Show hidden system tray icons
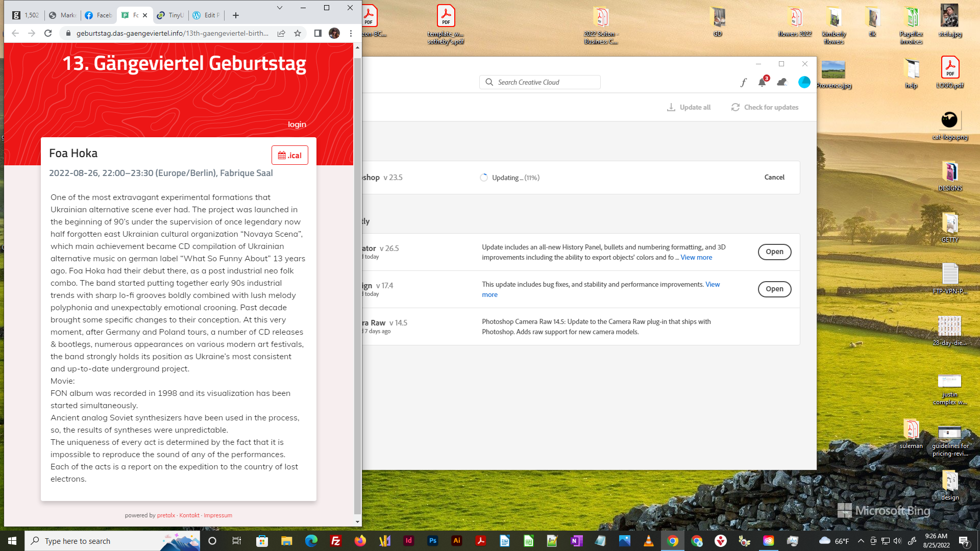Screen dimensions: 980x551 pyautogui.click(x=861, y=541)
